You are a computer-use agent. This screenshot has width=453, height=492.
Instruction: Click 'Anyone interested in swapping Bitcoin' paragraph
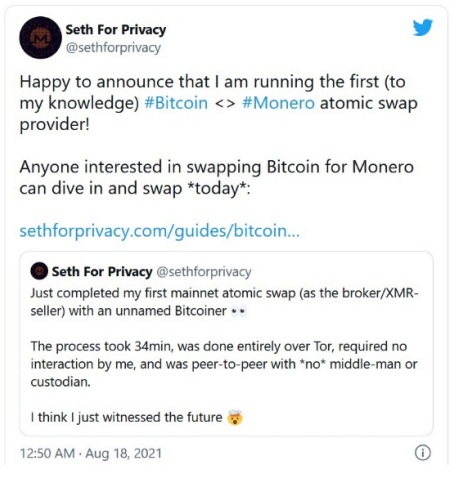pos(217,177)
